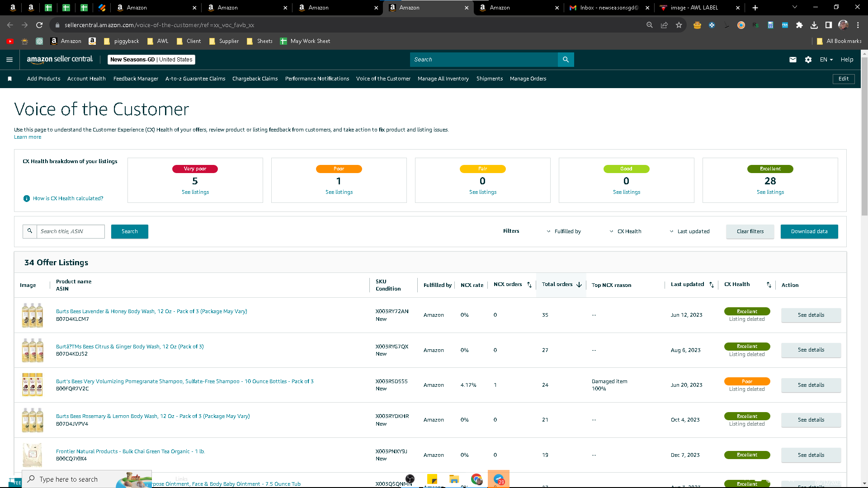
Task: Click Edit on the favorites bar
Action: coord(844,79)
